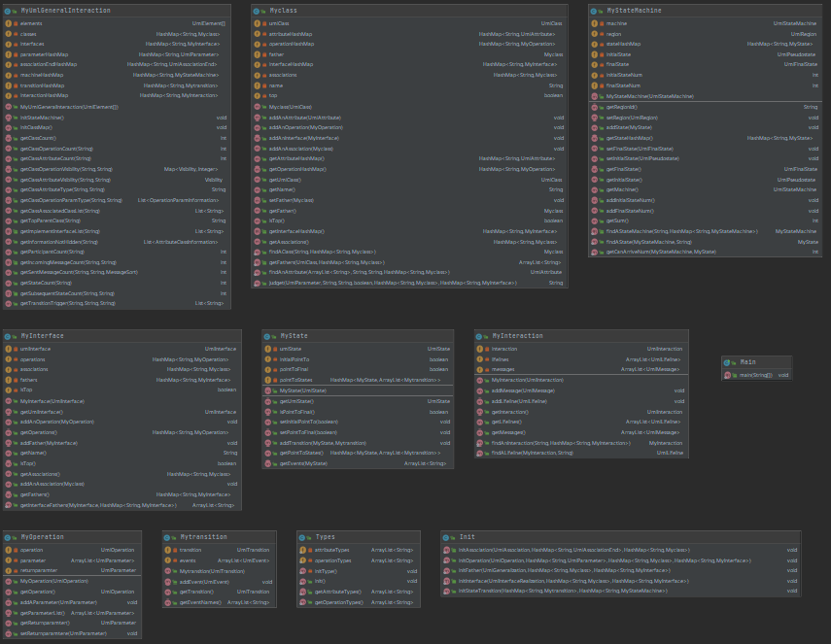The height and width of the screenshot is (644, 831).
Task: Click the class icon beside Myclass header
Action: tap(256, 11)
